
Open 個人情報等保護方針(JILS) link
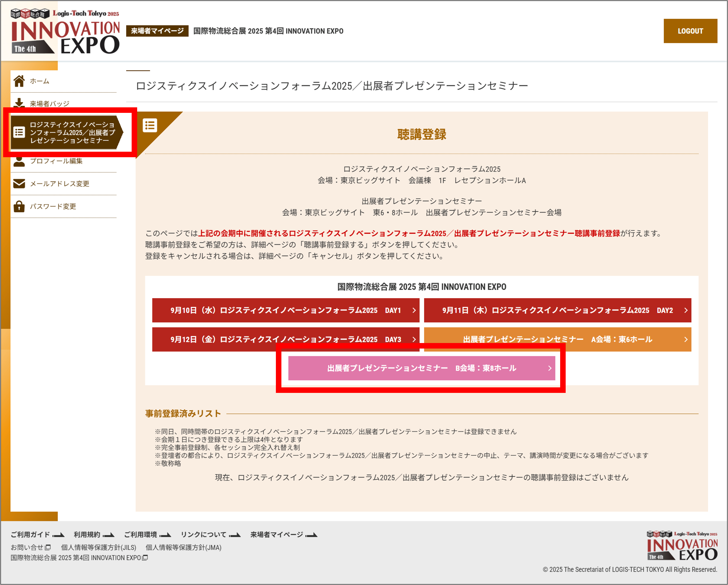(x=99, y=547)
